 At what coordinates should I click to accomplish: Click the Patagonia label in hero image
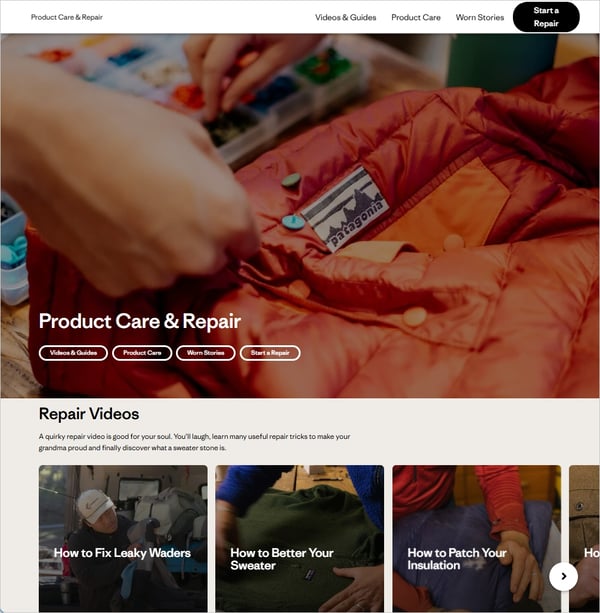346,210
